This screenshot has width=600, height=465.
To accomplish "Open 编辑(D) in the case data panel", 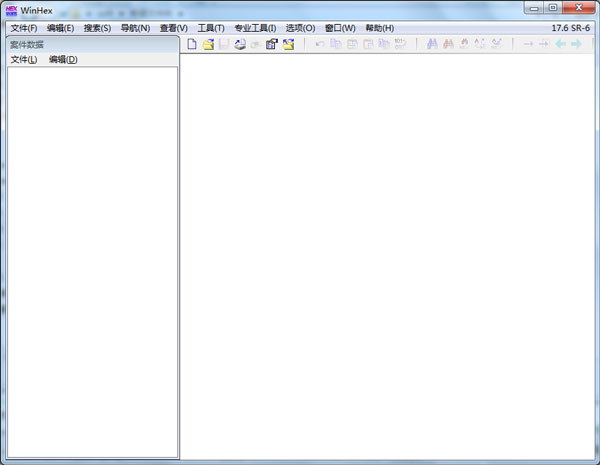I will tap(62, 60).
